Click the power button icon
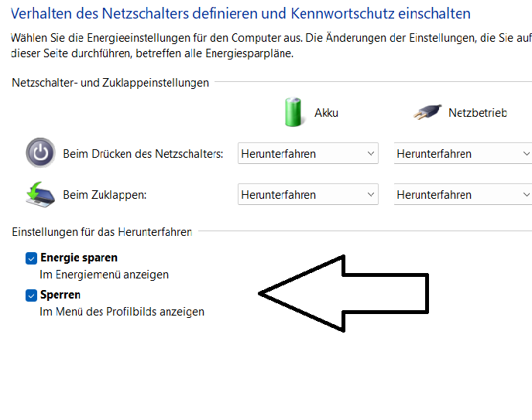This screenshot has width=532, height=420. (40, 153)
